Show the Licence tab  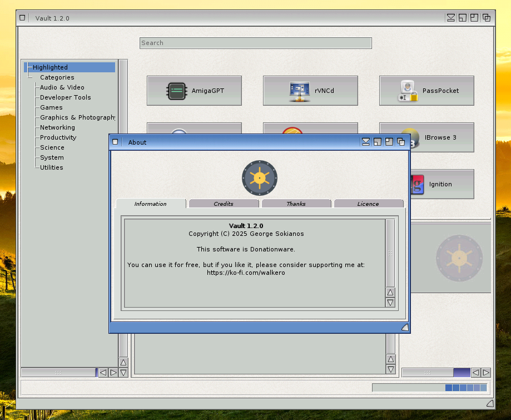coord(368,204)
